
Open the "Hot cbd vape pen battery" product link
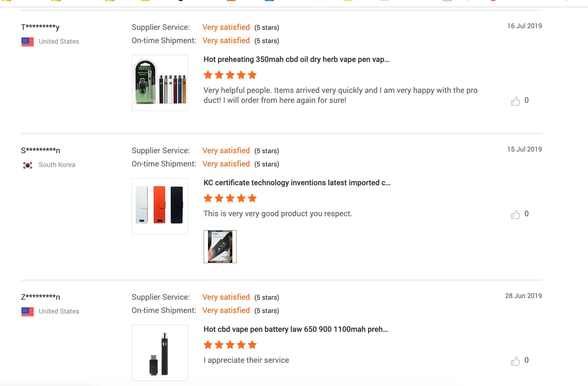tap(296, 329)
